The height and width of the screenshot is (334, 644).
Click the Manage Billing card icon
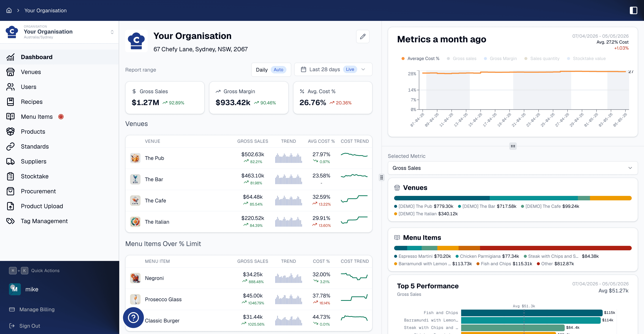(12, 309)
